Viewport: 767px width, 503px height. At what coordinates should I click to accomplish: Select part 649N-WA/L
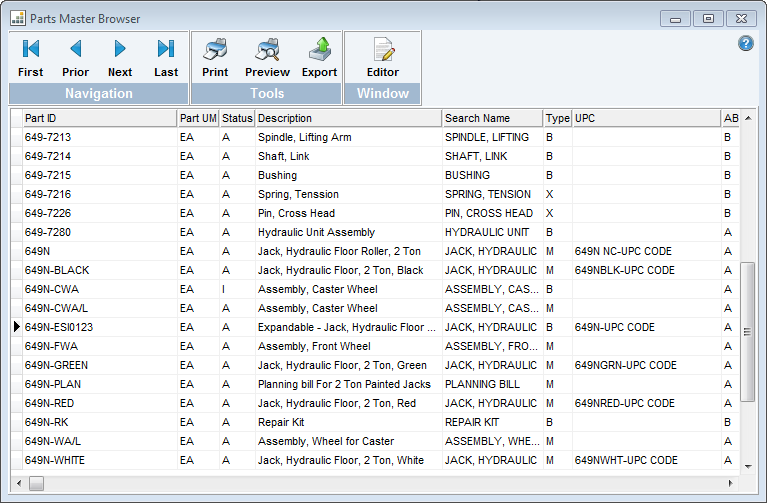point(53,441)
